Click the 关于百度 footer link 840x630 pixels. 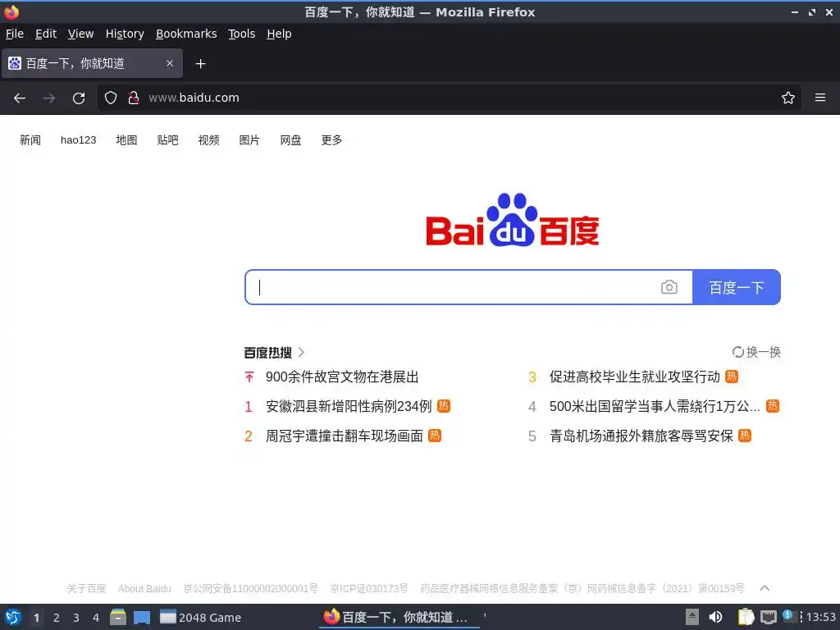pyautogui.click(x=86, y=588)
